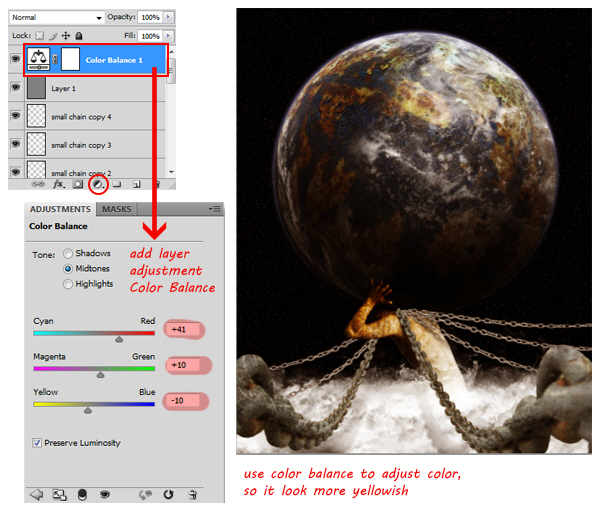Click the reset adjustment defaults icon
This screenshot has height=513, width=599.
[x=168, y=495]
